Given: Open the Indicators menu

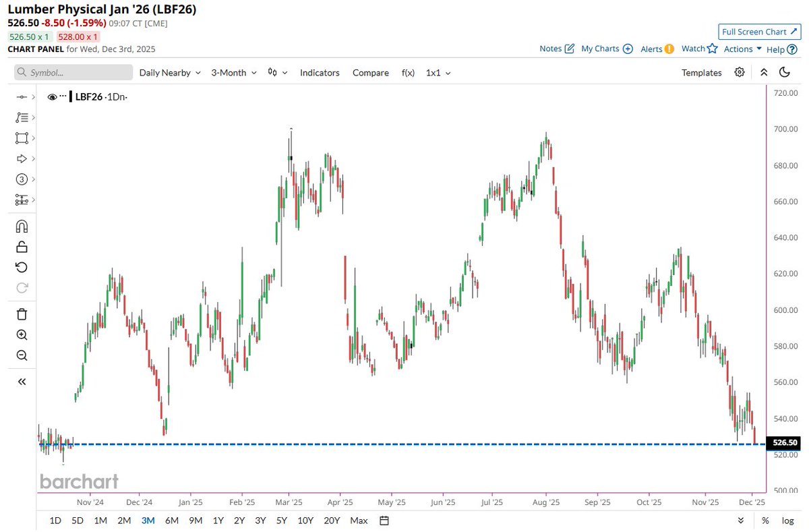Looking at the screenshot, I should pos(320,72).
